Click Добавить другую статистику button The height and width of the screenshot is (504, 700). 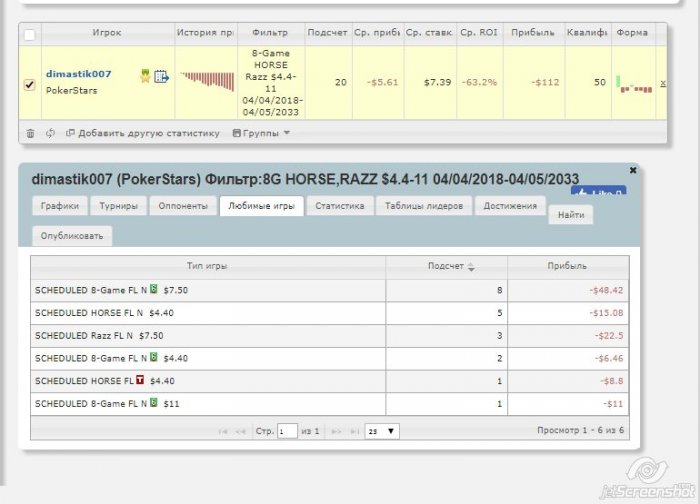tap(143, 133)
